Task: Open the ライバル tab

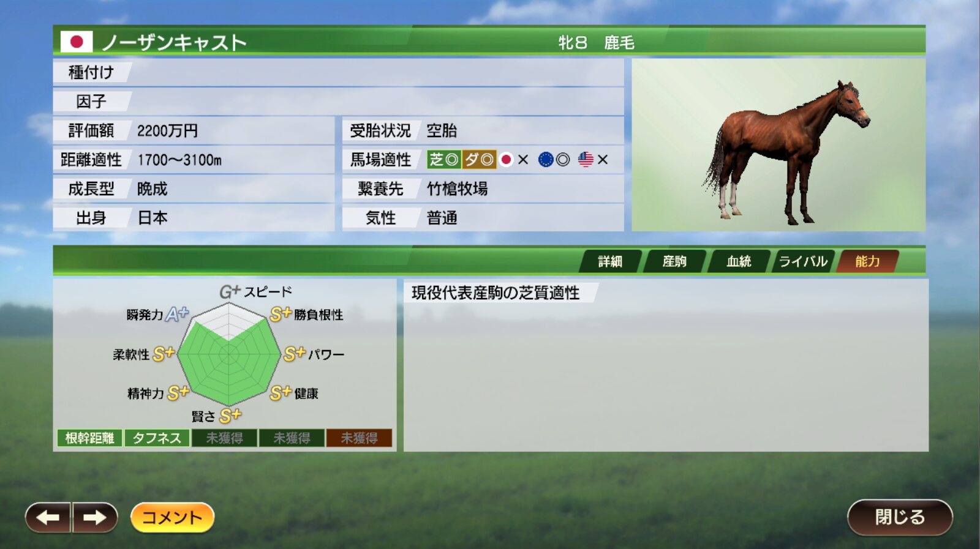Action: pyautogui.click(x=803, y=261)
